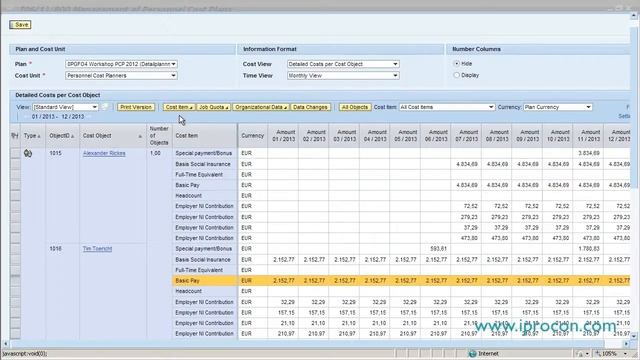Click the table select-all icon in header corner
640x360 pixels.
point(15,136)
